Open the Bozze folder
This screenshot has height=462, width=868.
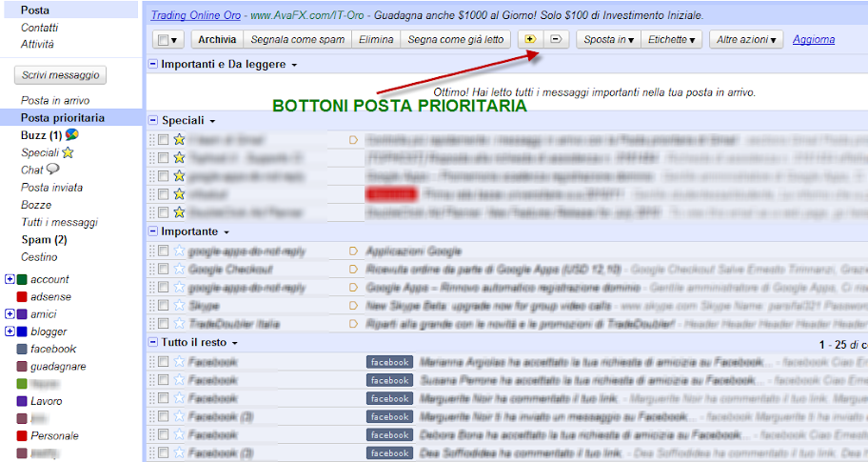click(x=36, y=205)
